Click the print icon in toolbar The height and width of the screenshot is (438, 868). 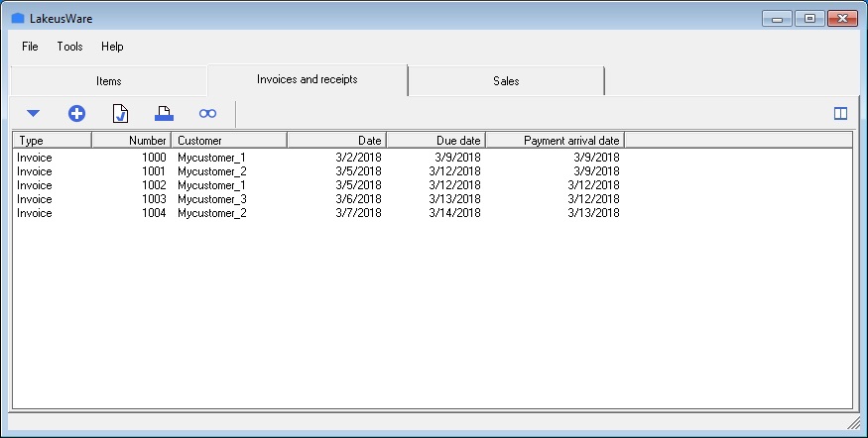[x=164, y=114]
